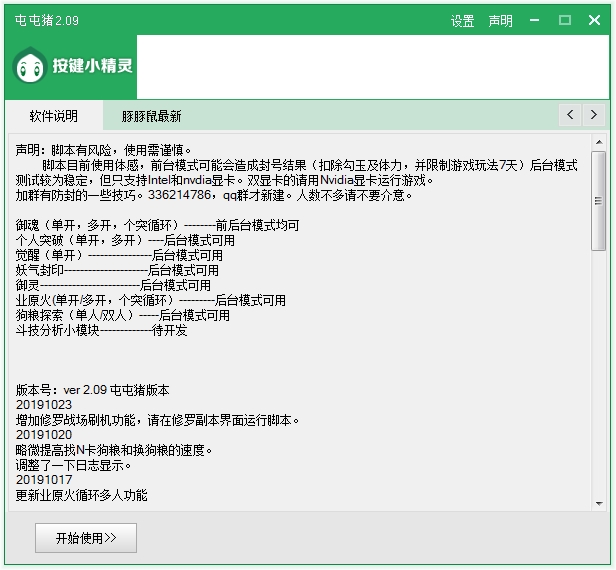
Task: Switch to the 软件说明 tab
Action: coord(53,116)
